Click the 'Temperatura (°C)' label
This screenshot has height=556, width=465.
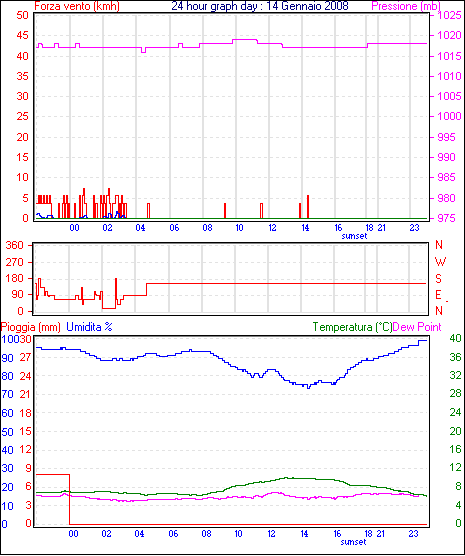pyautogui.click(x=353, y=327)
